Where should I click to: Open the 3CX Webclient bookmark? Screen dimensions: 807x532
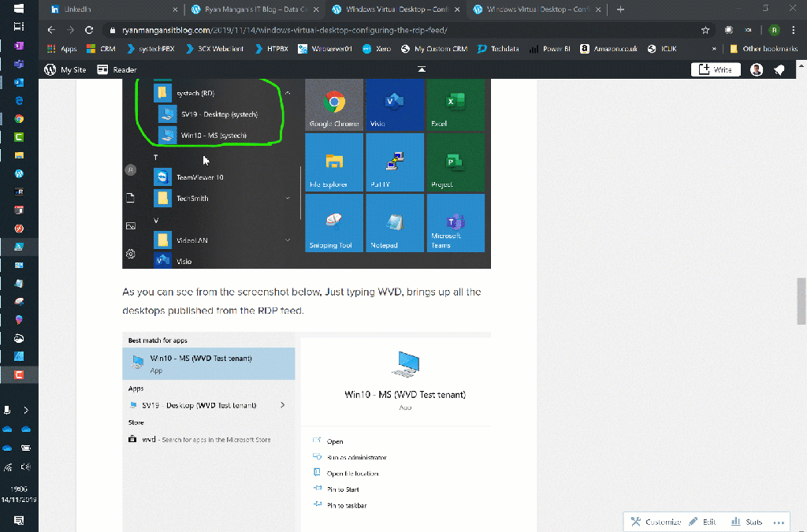pos(214,49)
